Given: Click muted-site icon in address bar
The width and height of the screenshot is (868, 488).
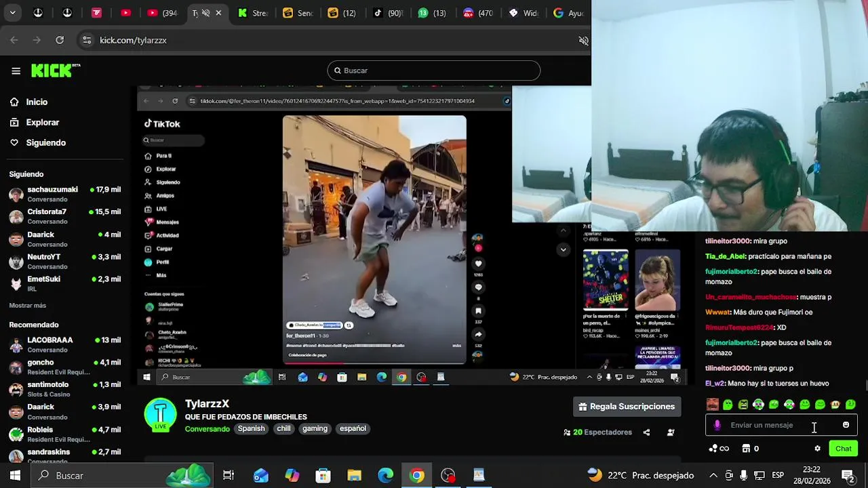Looking at the screenshot, I should pyautogui.click(x=583, y=40).
